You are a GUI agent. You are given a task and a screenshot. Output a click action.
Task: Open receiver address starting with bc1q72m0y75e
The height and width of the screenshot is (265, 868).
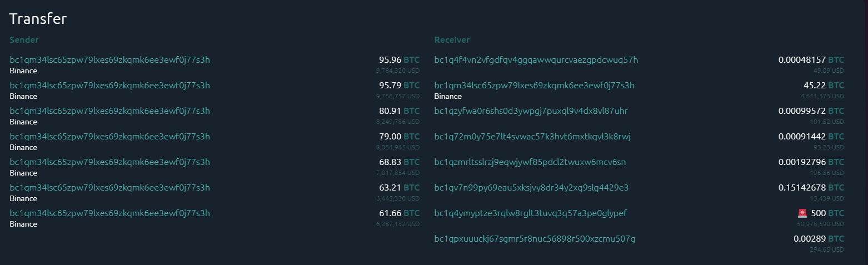pyautogui.click(x=532, y=137)
